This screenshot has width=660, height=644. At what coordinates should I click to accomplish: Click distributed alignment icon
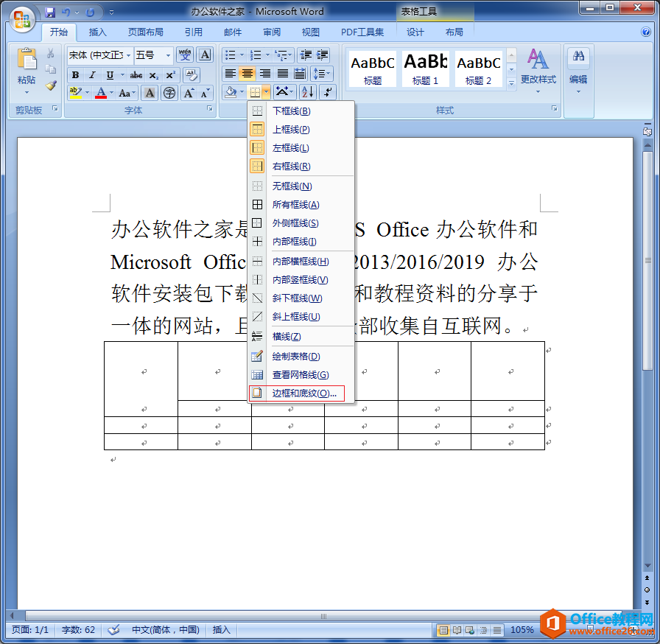pos(300,74)
